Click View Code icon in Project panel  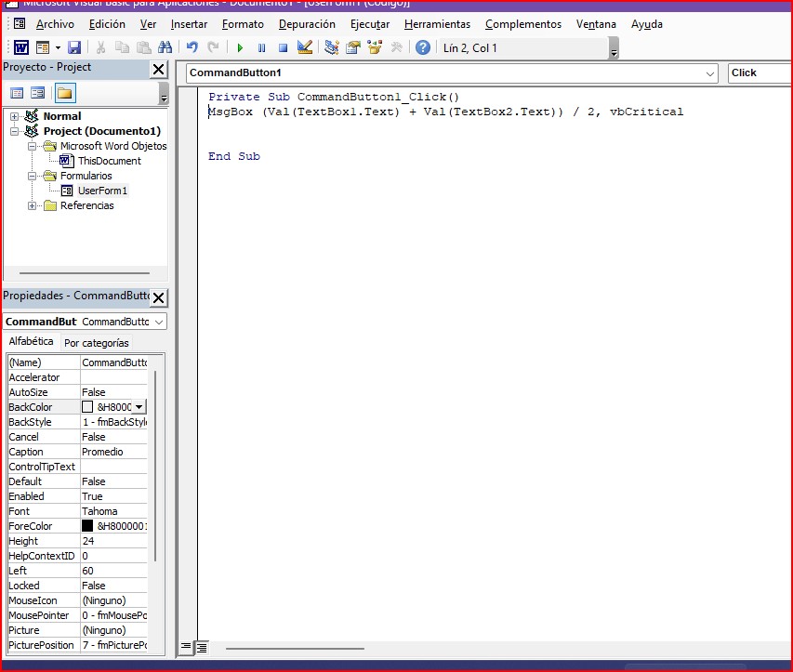pos(17,92)
